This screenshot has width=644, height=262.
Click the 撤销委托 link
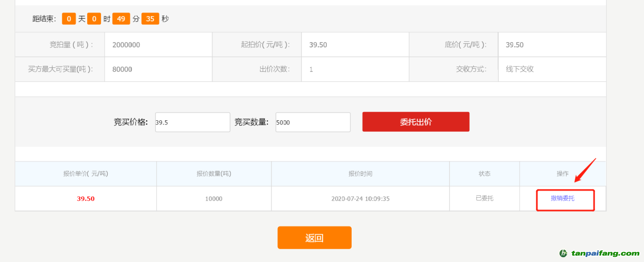coord(562,198)
